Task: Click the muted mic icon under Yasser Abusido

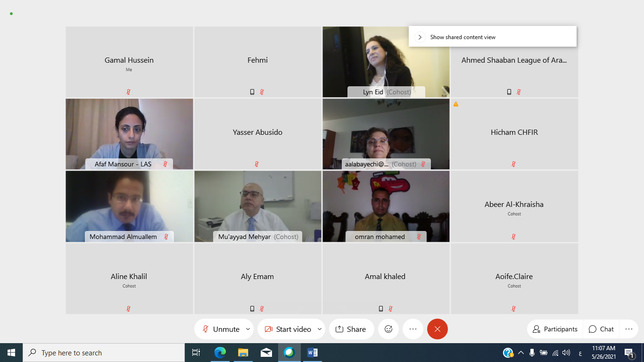Action: click(x=257, y=164)
